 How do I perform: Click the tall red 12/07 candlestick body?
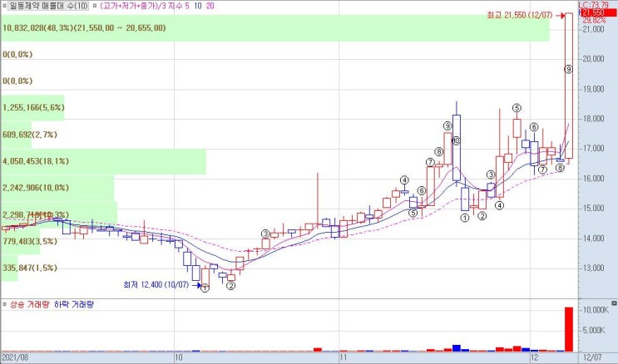tap(569, 86)
